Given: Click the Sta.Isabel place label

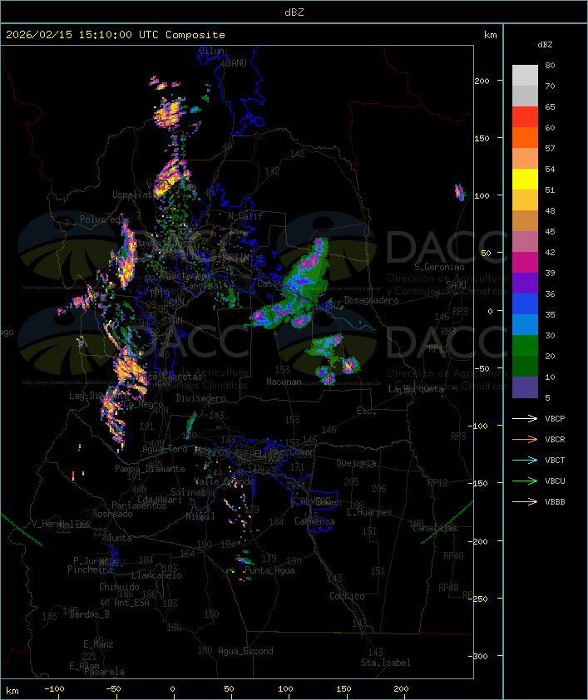Looking at the screenshot, I should point(386,663).
